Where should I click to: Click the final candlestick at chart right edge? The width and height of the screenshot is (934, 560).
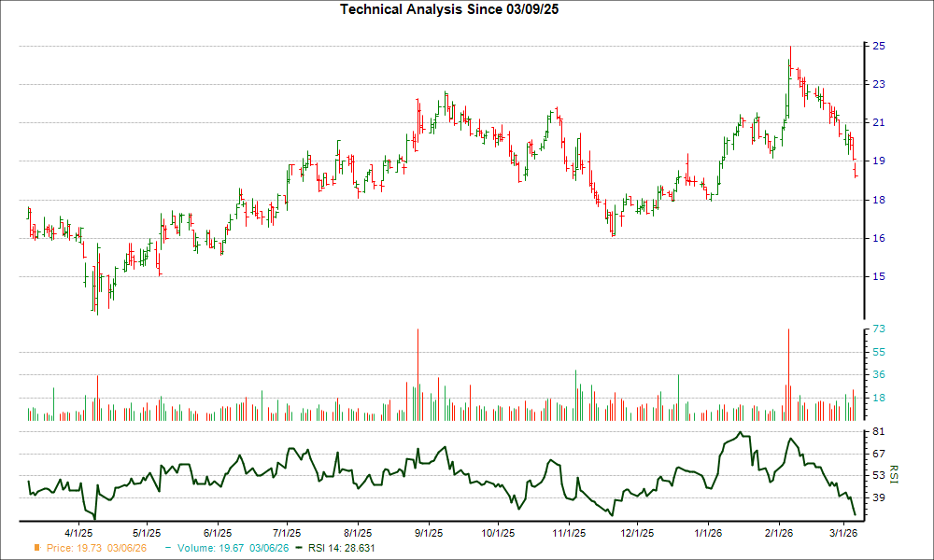(856, 170)
